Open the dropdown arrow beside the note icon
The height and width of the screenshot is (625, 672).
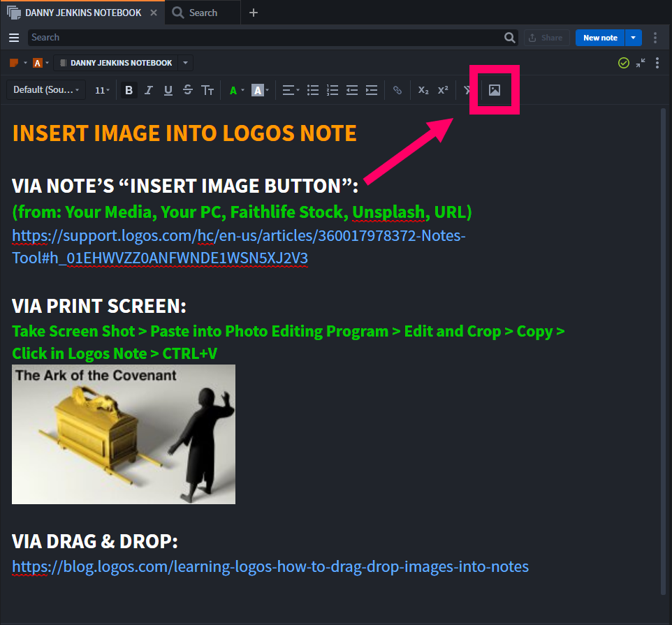point(25,63)
